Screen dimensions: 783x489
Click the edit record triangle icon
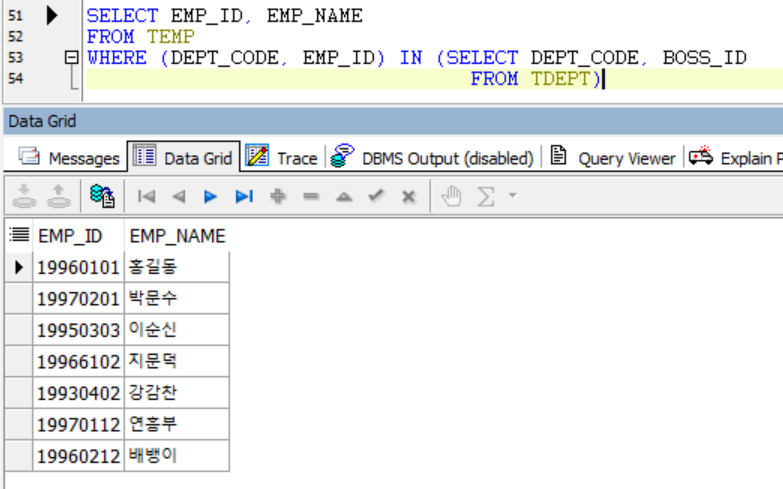344,196
